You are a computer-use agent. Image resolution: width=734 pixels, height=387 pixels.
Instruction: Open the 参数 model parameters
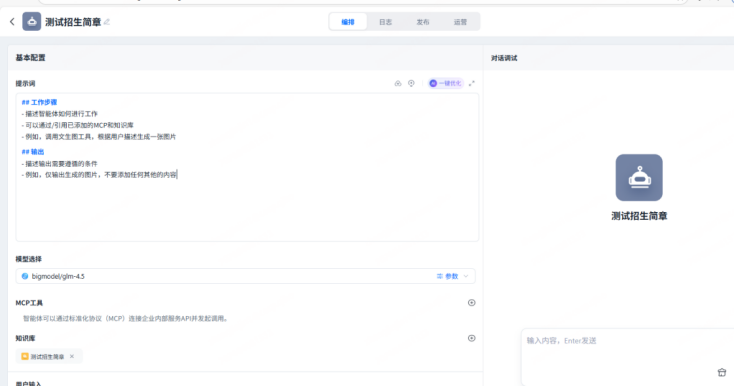[x=448, y=276]
